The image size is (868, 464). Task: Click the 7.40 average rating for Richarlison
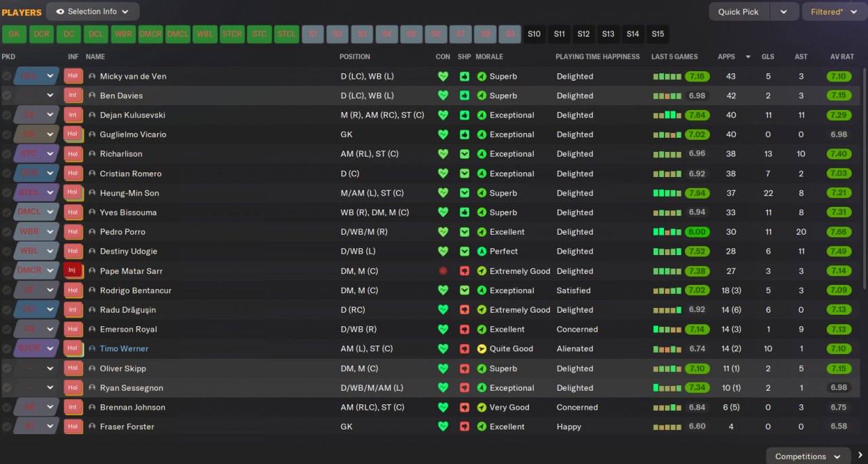(x=838, y=154)
